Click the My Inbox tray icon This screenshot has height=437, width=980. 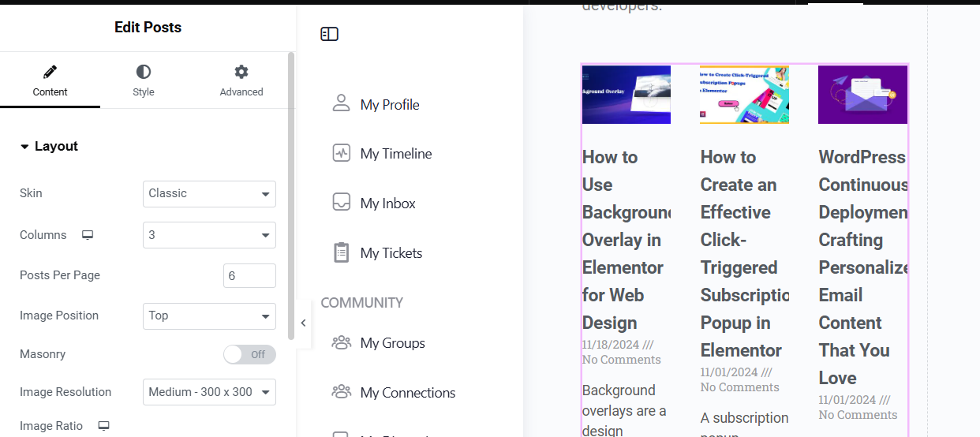click(341, 203)
